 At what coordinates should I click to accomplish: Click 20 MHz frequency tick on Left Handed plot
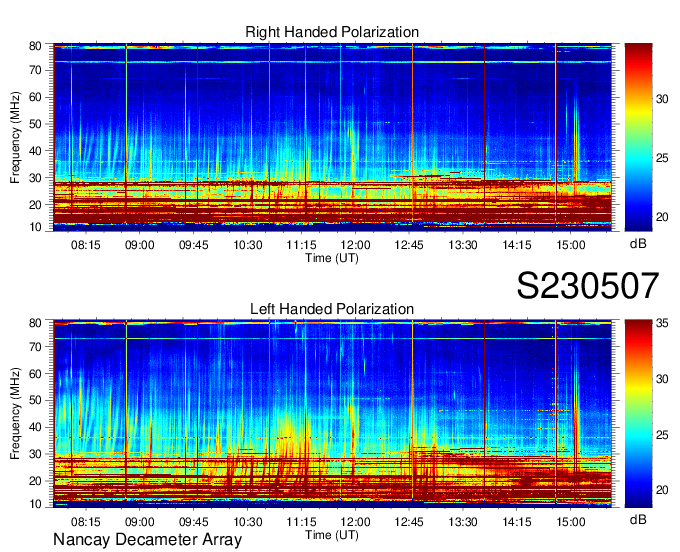(x=35, y=481)
